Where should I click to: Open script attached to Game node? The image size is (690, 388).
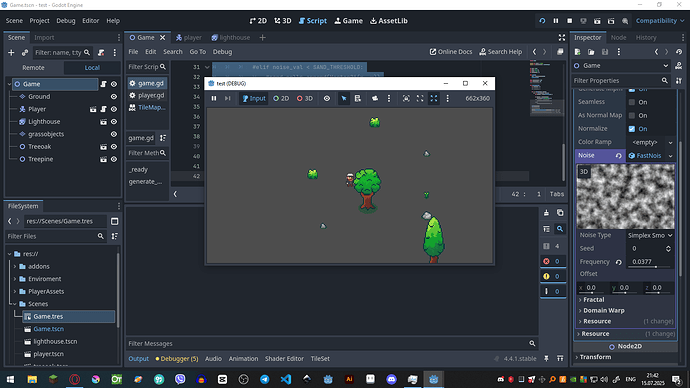(103, 84)
